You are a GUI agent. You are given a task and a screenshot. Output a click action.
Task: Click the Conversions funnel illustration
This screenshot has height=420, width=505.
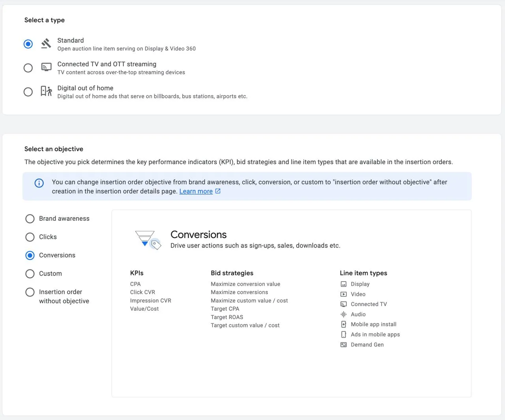click(148, 240)
